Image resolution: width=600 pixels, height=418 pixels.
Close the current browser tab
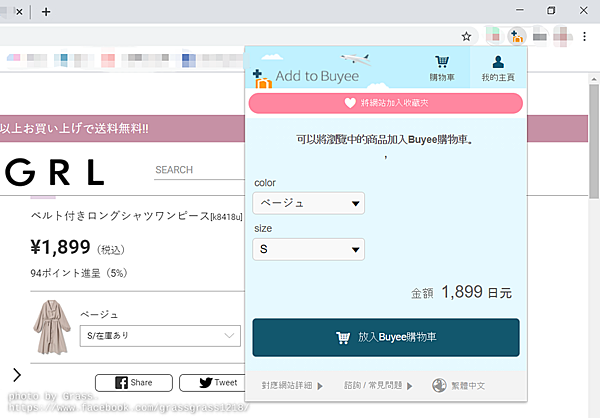(19, 12)
